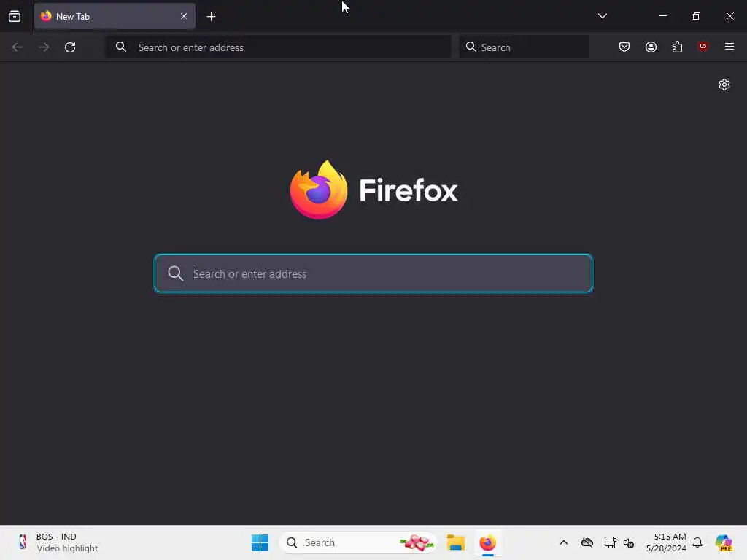Open the notifications bell
Screen dimensions: 747x560
pyautogui.click(x=697, y=542)
